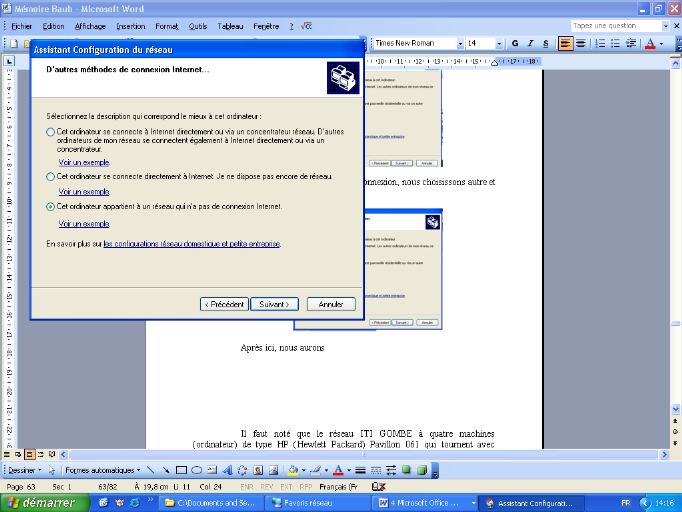
Task: Open the Tableau menu
Action: (x=230, y=27)
